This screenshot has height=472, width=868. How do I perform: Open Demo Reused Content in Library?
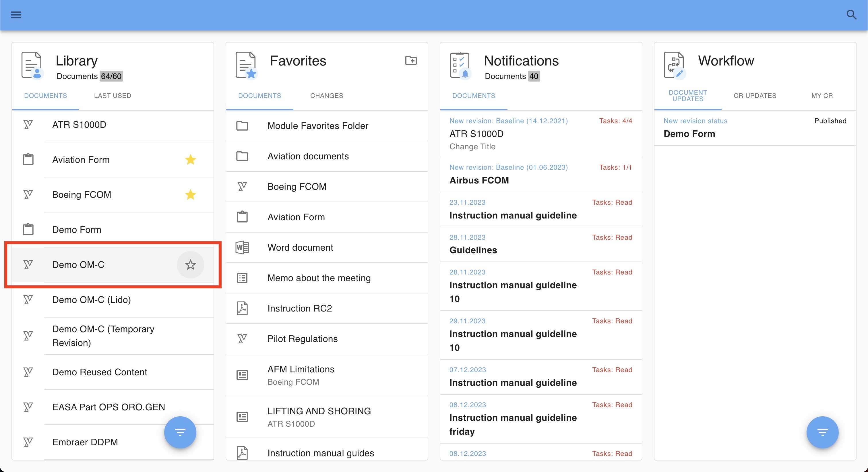(x=100, y=372)
